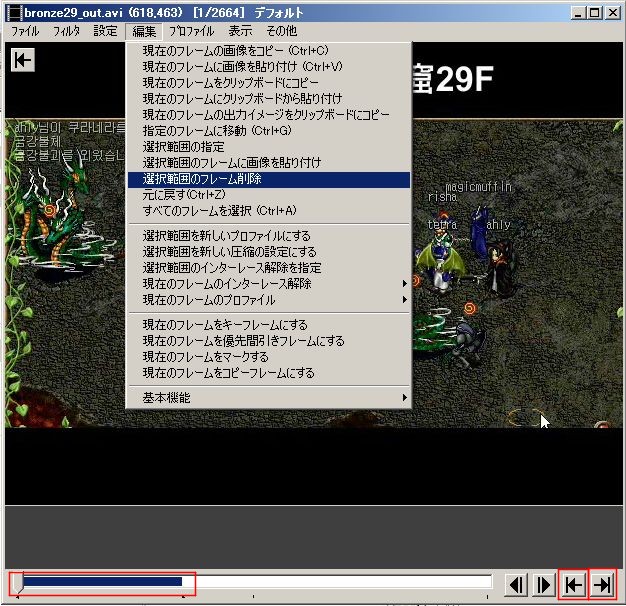Close the open 編集 menu

(x=144, y=31)
